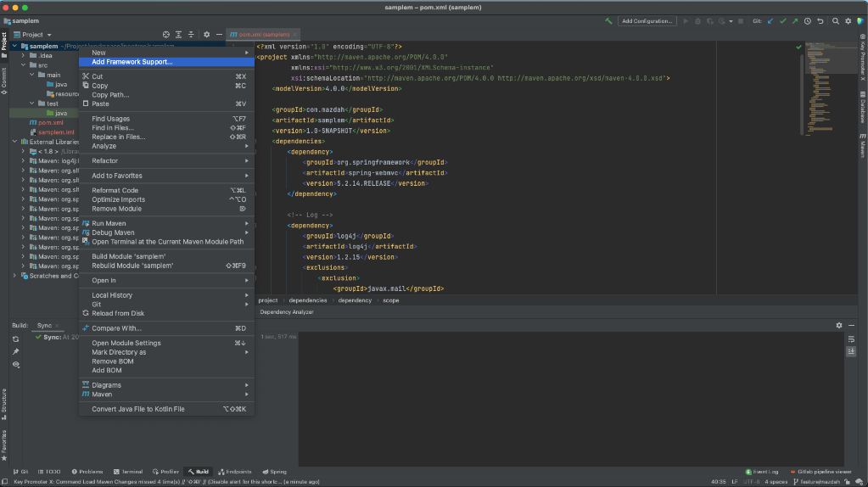Select Find Usages in context menu

pos(166,119)
